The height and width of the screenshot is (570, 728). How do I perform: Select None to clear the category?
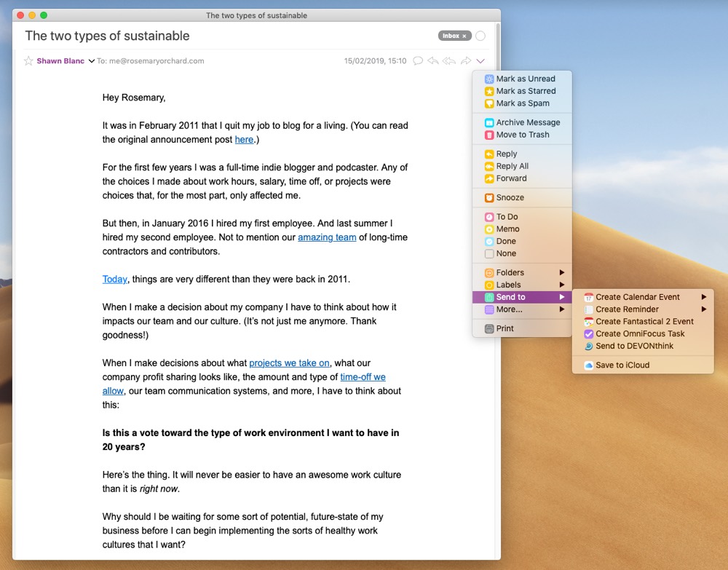pyautogui.click(x=522, y=253)
